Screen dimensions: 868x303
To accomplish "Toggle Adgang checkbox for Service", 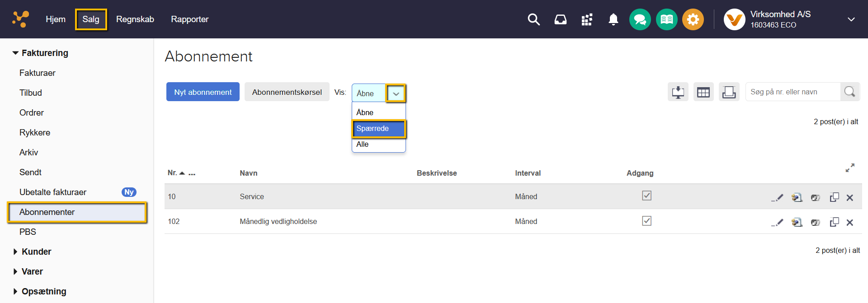I will point(646,196).
